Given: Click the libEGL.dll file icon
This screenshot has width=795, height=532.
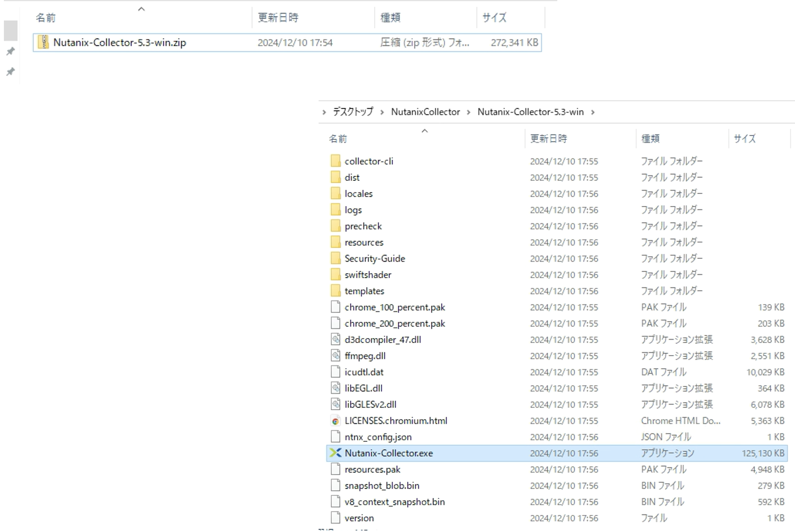Looking at the screenshot, I should pyautogui.click(x=336, y=388).
